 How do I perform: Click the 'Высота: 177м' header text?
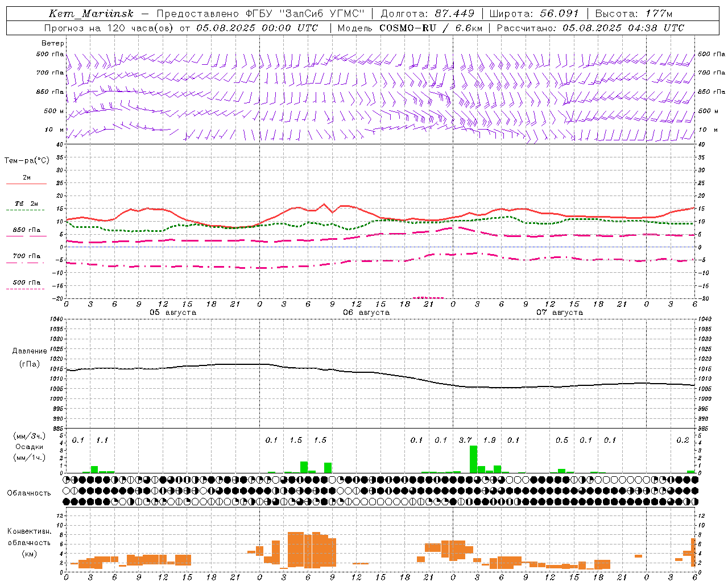(x=634, y=14)
